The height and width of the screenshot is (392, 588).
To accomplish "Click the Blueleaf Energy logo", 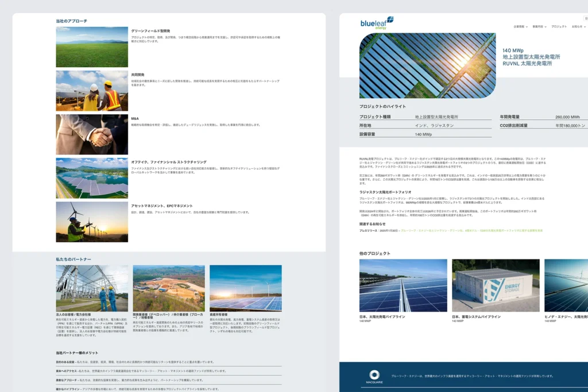I will [x=376, y=22].
